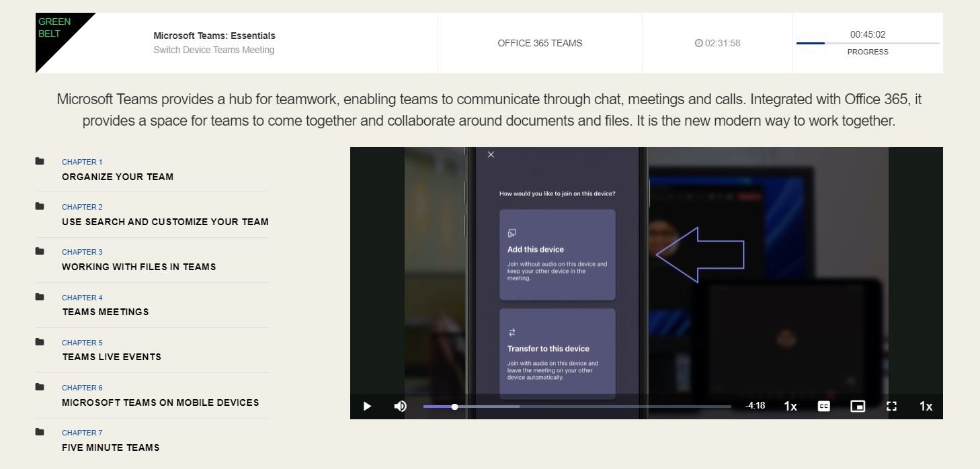Click the Switch Device Teams Meeting subtitle
The height and width of the screenshot is (469, 980).
click(214, 50)
